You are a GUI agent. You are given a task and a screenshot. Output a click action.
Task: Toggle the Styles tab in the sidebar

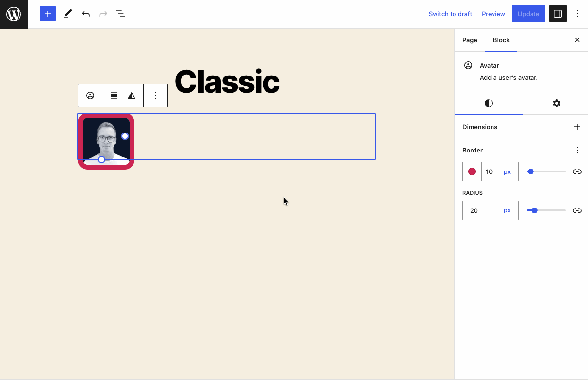pos(488,103)
